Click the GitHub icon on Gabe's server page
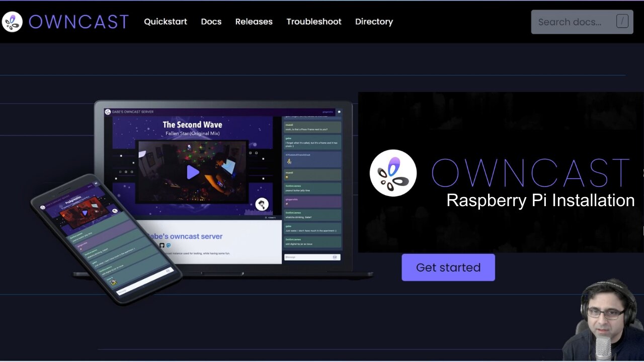This screenshot has height=362, width=644. (162, 245)
